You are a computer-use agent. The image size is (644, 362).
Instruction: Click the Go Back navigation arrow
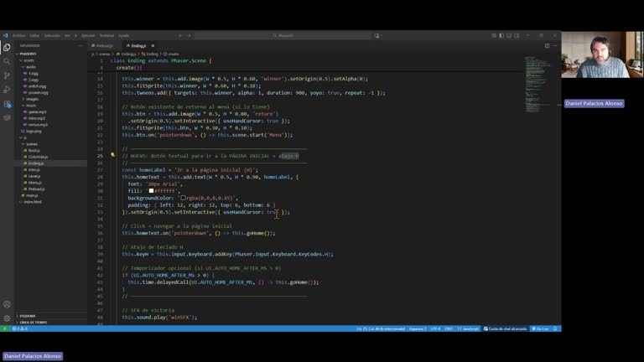pyautogui.click(x=180, y=36)
